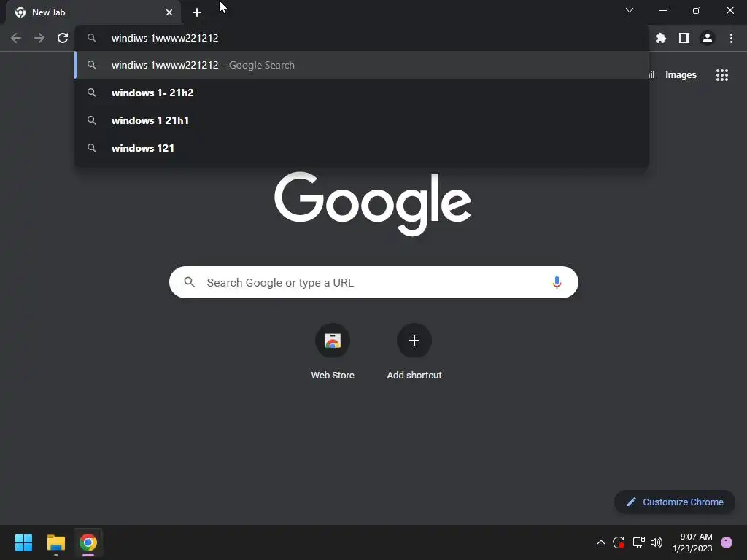747x560 pixels.
Task: Open the Images link
Action: [x=681, y=75]
